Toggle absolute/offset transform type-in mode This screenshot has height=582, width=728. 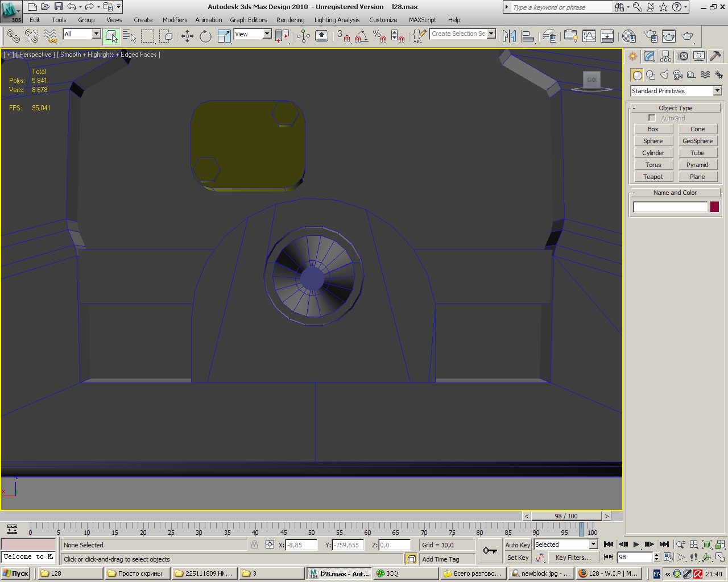point(270,544)
